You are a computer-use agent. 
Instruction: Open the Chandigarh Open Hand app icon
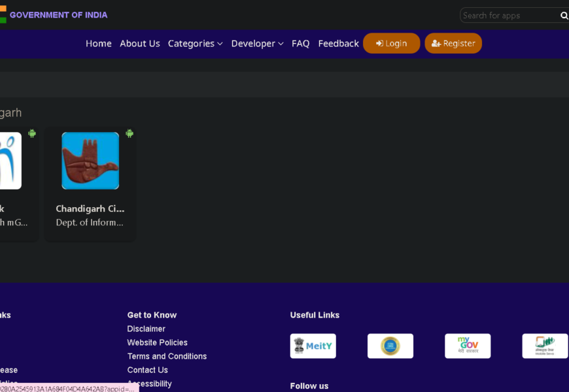tap(90, 161)
